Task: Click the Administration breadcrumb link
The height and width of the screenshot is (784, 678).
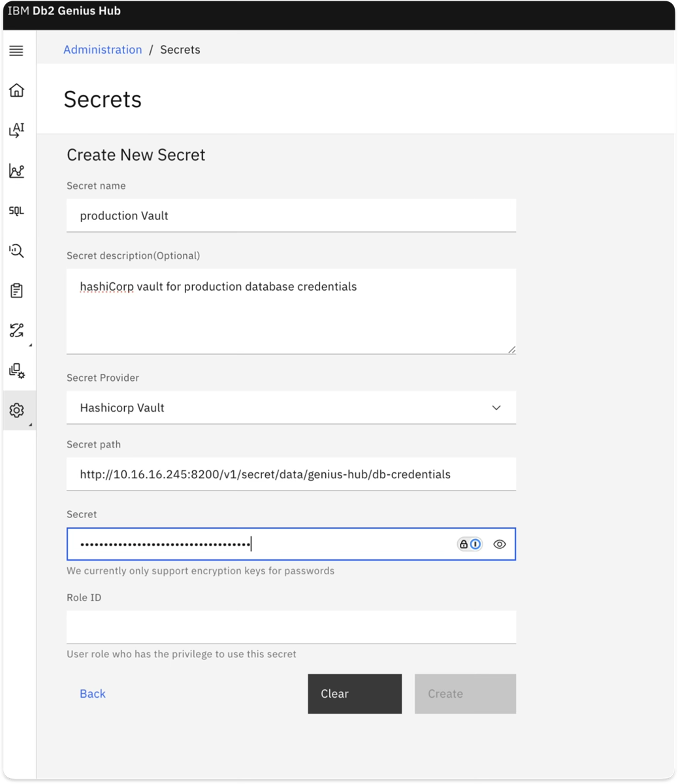Action: (x=103, y=50)
